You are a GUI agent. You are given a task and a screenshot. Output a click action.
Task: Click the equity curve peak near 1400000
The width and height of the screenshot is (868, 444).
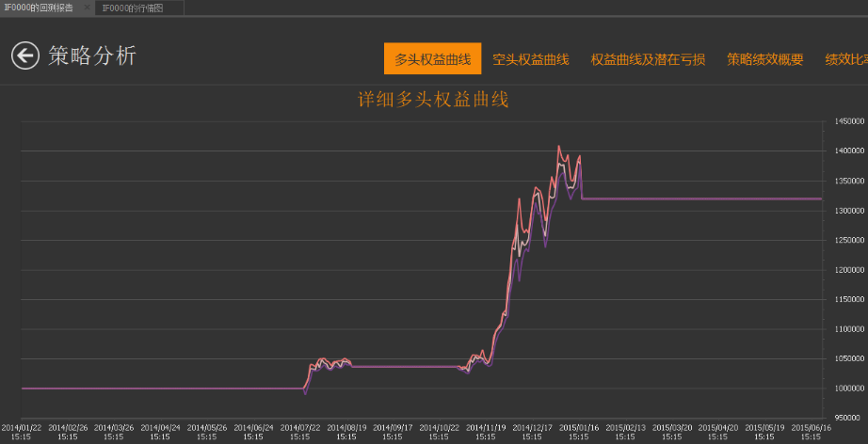[x=558, y=146]
